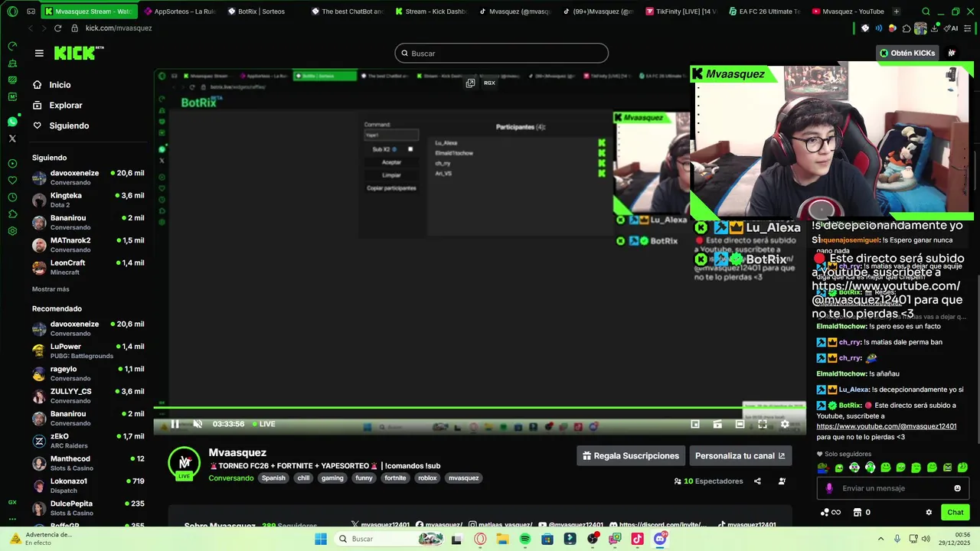Image resolution: width=980 pixels, height=551 pixels.
Task: Open Siguiendo in sidebar
Action: coord(69,126)
